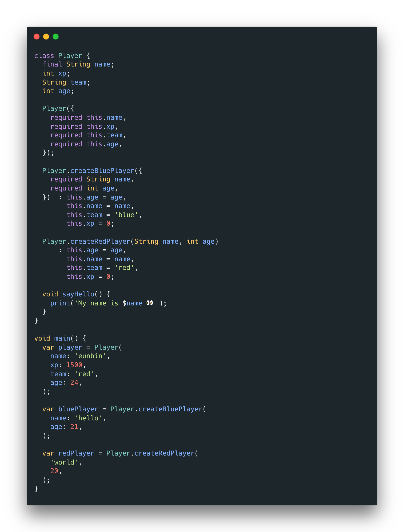Click 'void sayHello() {' line
The width and height of the screenshot is (404, 532).
point(76,294)
